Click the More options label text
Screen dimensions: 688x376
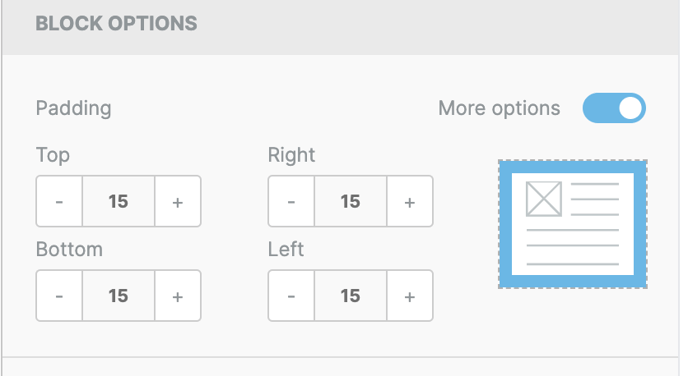point(499,108)
